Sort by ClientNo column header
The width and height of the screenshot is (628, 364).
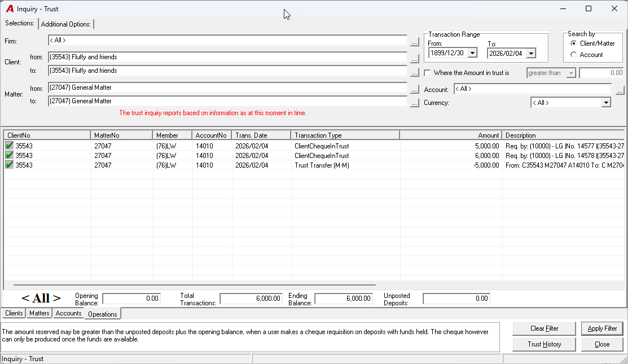point(47,135)
